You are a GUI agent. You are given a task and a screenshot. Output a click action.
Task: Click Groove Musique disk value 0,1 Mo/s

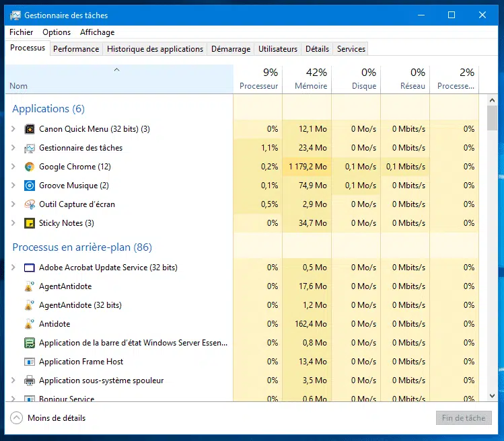(360, 186)
